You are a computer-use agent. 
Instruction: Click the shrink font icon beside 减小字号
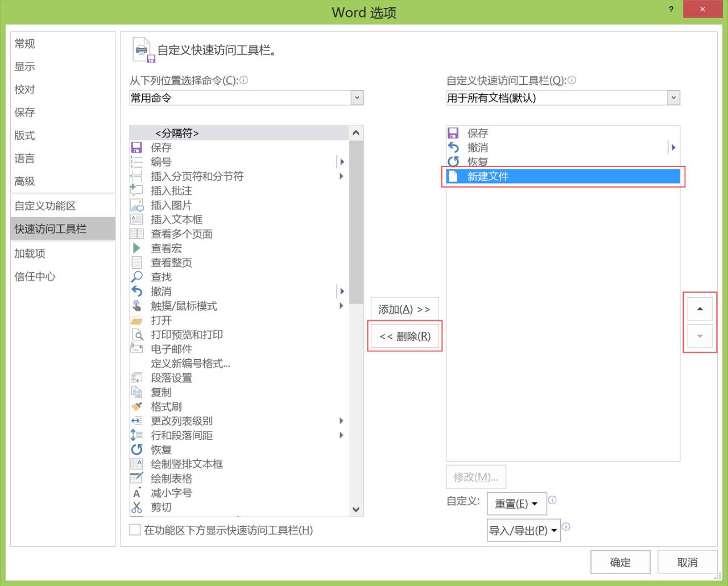click(x=136, y=493)
